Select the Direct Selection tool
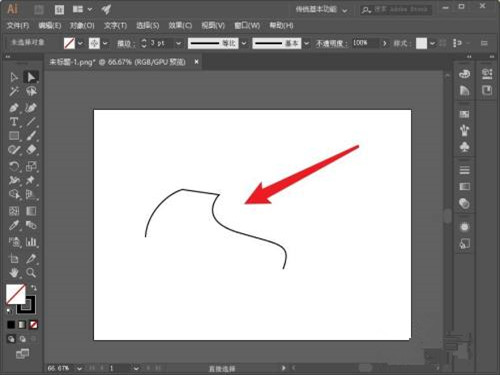 (x=31, y=77)
